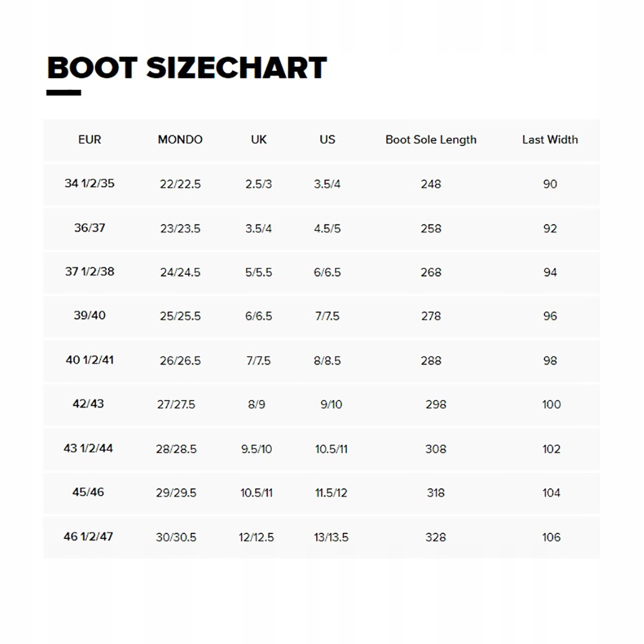644x644 pixels.
Task: Click the US 10.5/11 cell
Action: (331, 449)
